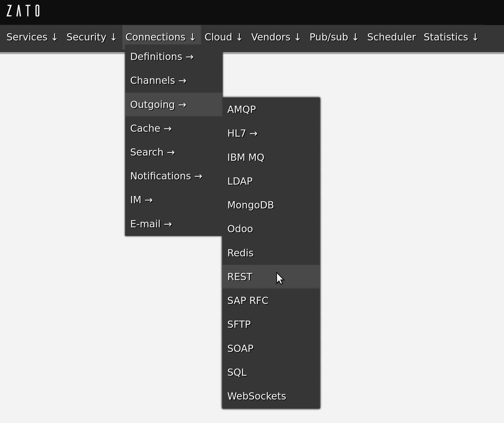Image resolution: width=504 pixels, height=423 pixels.
Task: Choose WebSockets outgoing connections
Action: point(256,396)
